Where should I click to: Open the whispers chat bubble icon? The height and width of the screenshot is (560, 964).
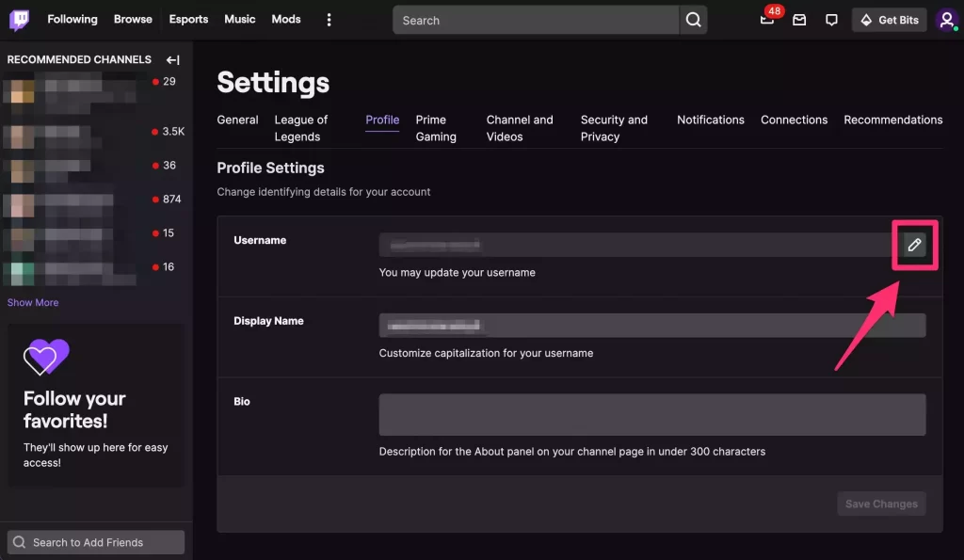pyautogui.click(x=831, y=20)
